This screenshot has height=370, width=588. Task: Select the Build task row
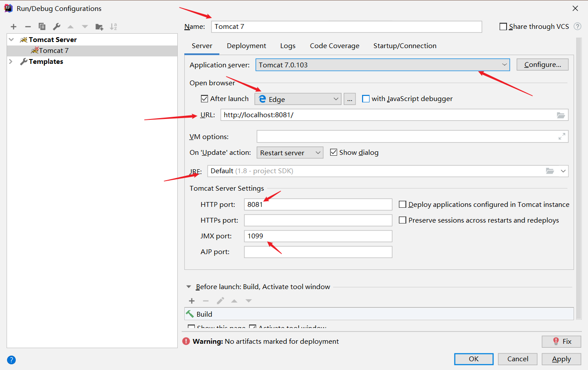379,314
